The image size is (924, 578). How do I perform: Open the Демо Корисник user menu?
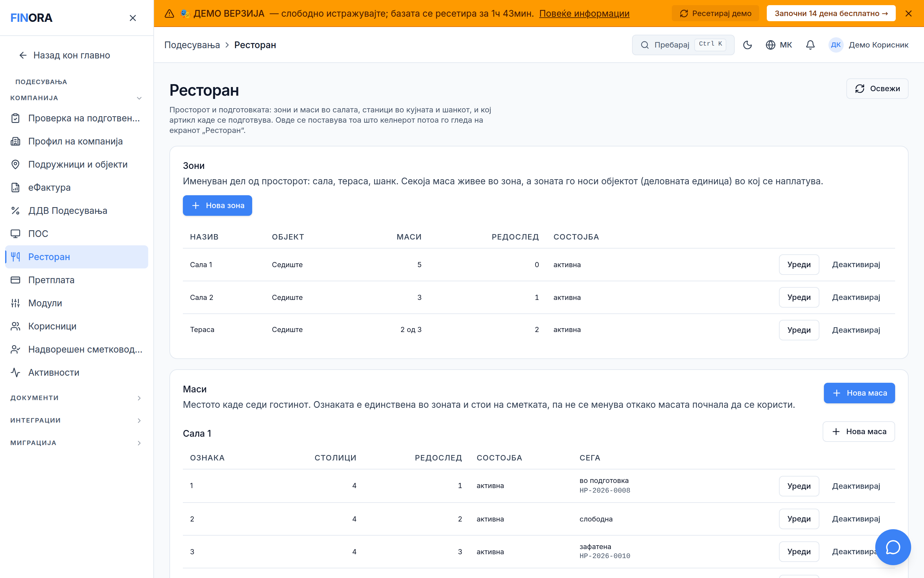click(868, 45)
